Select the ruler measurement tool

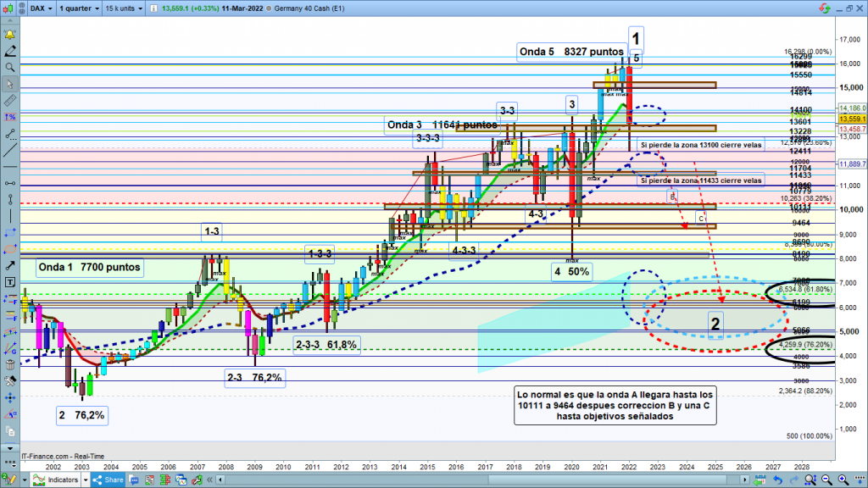point(9,101)
